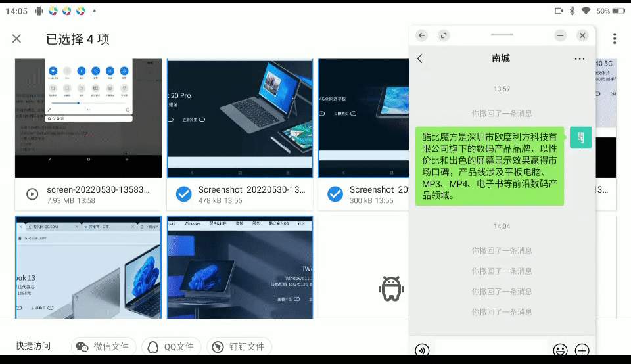This screenshot has width=631, height=364.
Task: Focus the chat message input field
Action: click(x=491, y=350)
